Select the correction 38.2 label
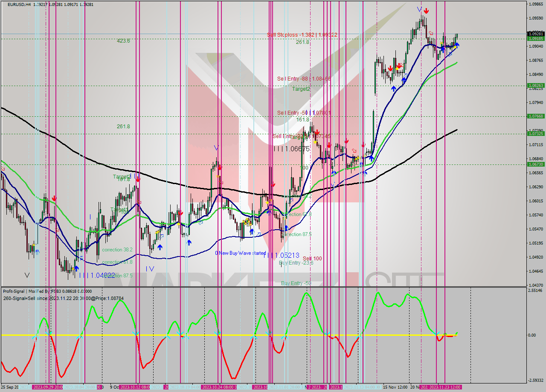Viewport: 546px width, 392px height. pos(117,250)
